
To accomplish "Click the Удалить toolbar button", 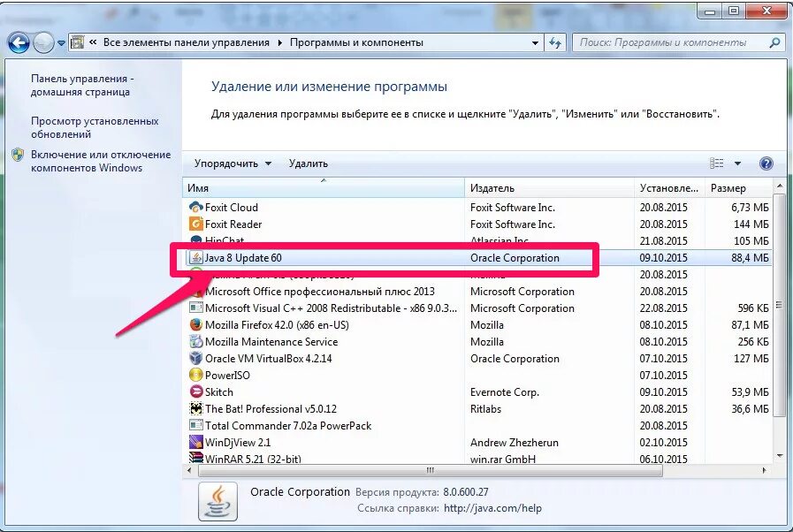I will coord(308,163).
